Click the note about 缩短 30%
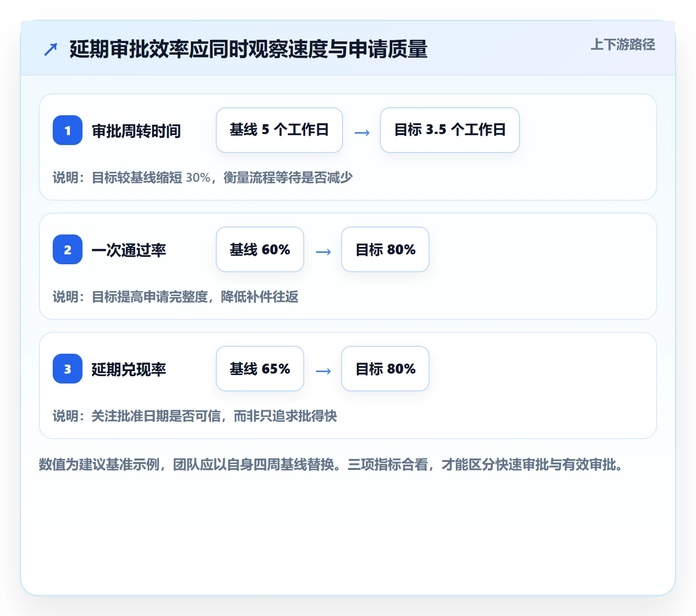 tap(203, 177)
